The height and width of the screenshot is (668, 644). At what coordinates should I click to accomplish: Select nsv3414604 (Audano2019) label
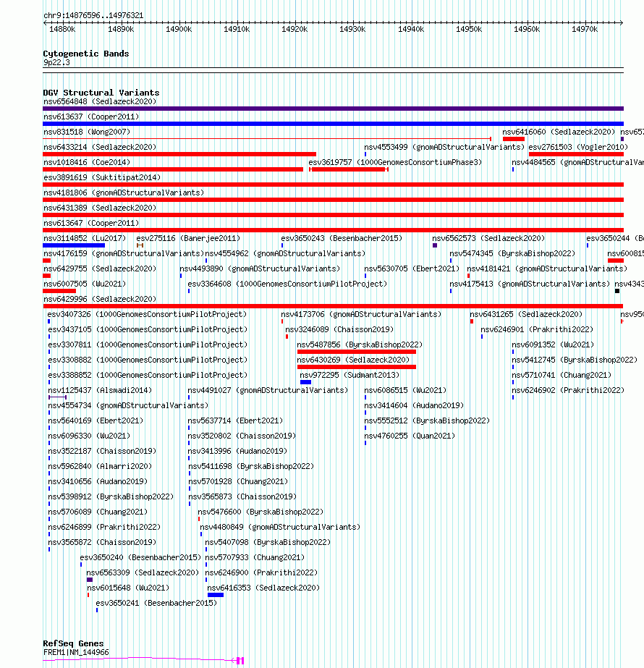(414, 405)
